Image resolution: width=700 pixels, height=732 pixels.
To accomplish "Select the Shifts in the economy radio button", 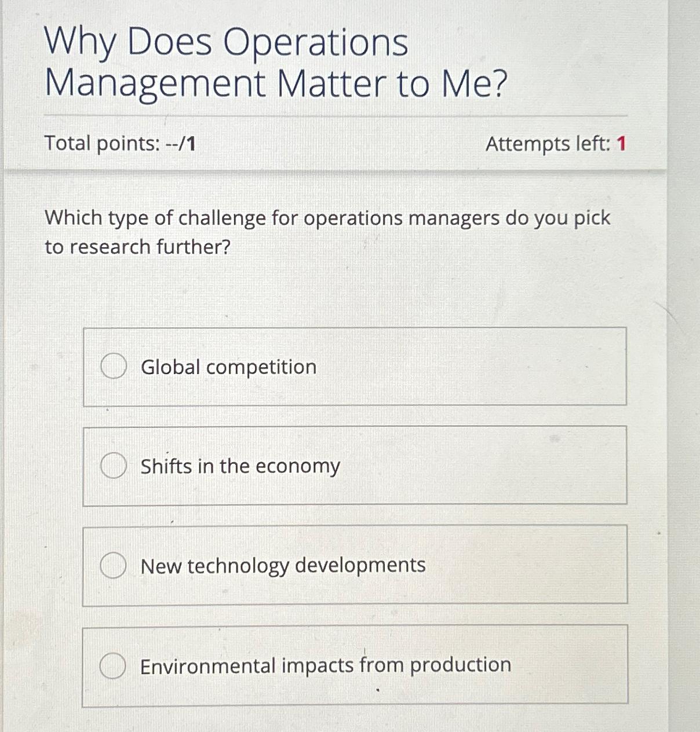I will point(114,466).
